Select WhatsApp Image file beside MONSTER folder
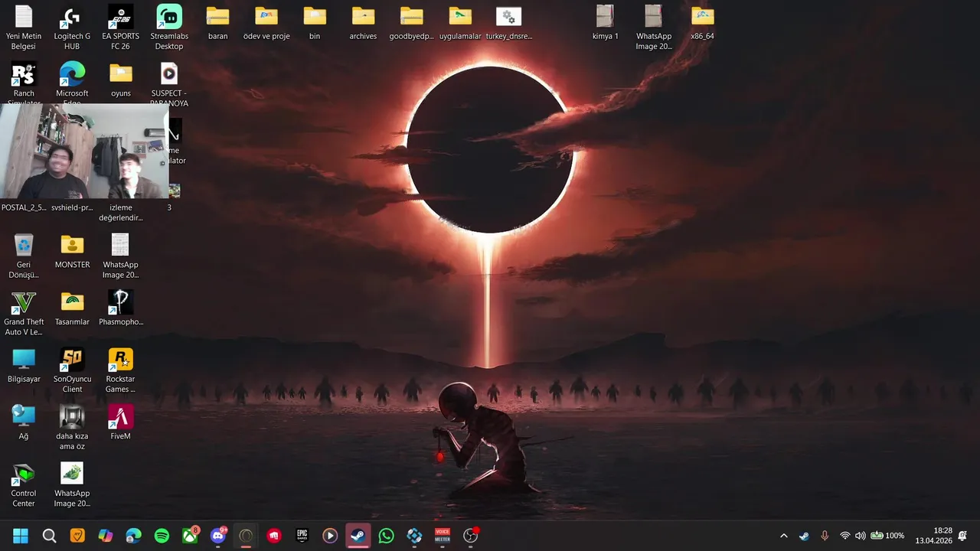 tap(120, 256)
